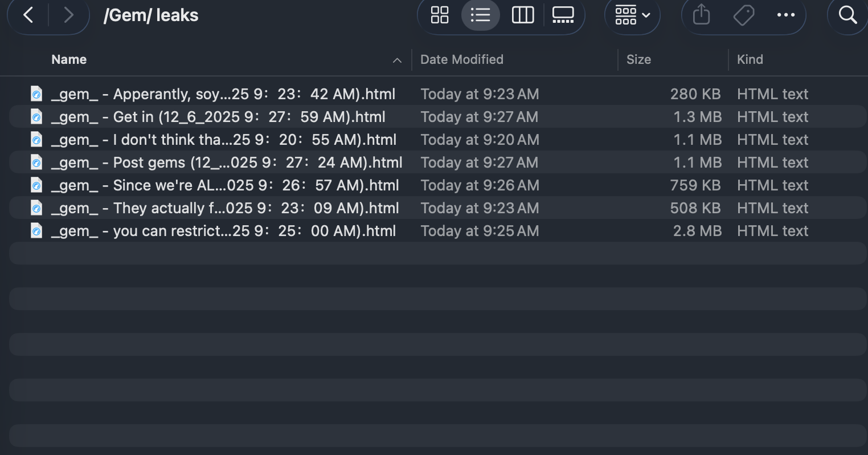Sort files by Name column header
Screen dimensions: 868x455
pos(69,60)
